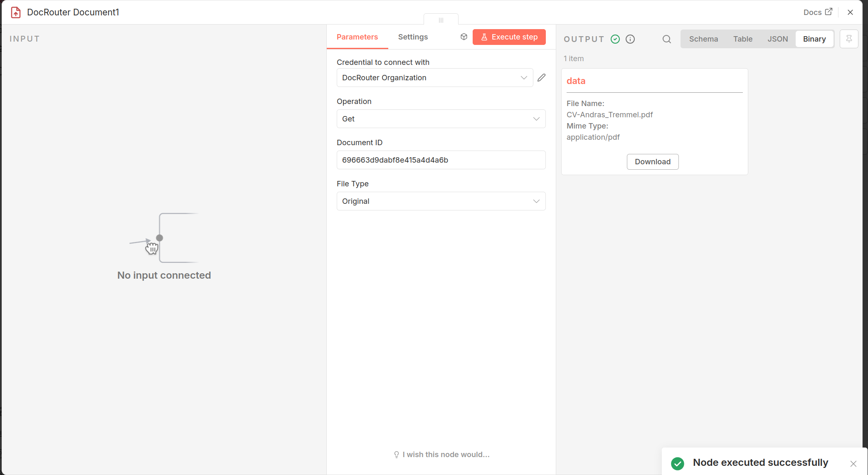
Task: Click the 'No input connected' message
Action: [164, 275]
